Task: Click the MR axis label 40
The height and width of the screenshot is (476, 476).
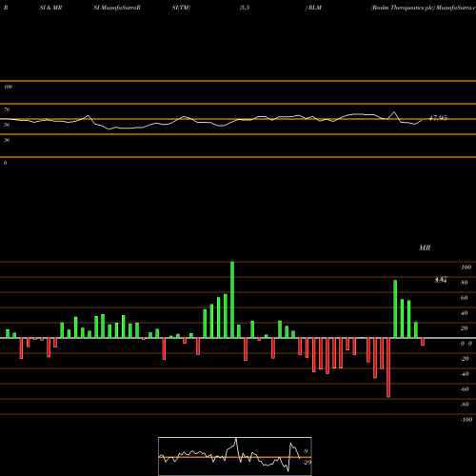Action: [465, 313]
